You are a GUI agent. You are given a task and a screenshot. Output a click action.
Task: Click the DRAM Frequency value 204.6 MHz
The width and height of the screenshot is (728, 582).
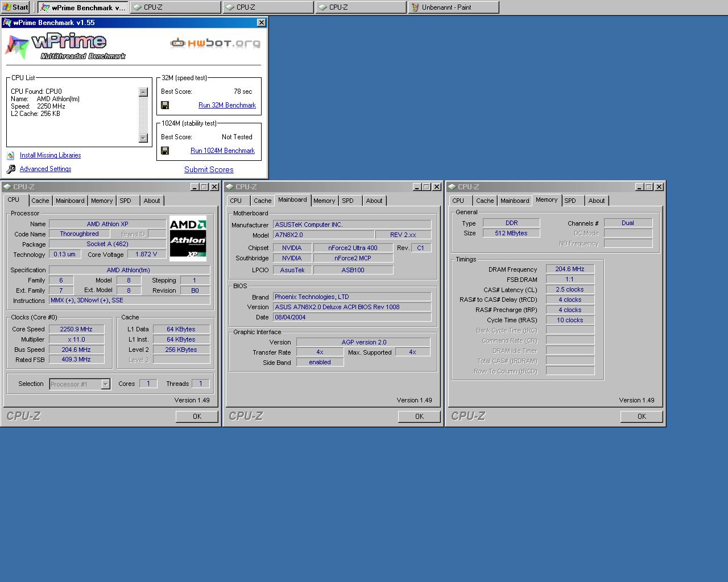point(570,269)
